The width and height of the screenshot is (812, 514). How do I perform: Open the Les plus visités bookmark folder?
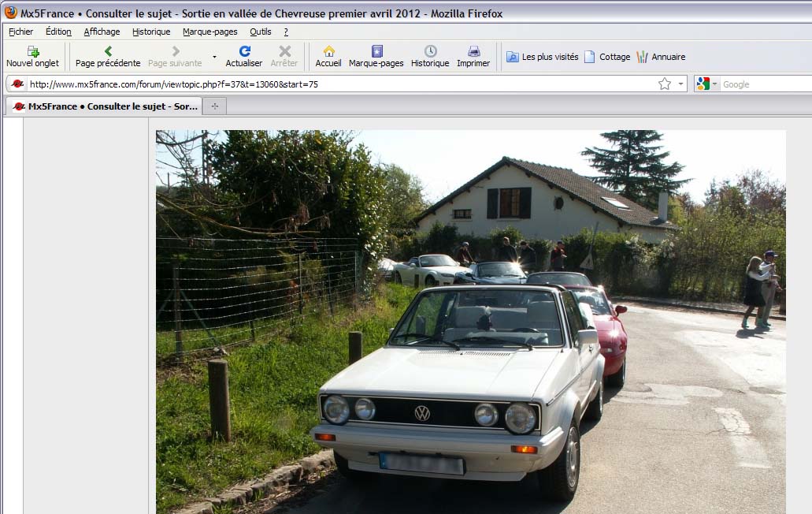[542, 57]
